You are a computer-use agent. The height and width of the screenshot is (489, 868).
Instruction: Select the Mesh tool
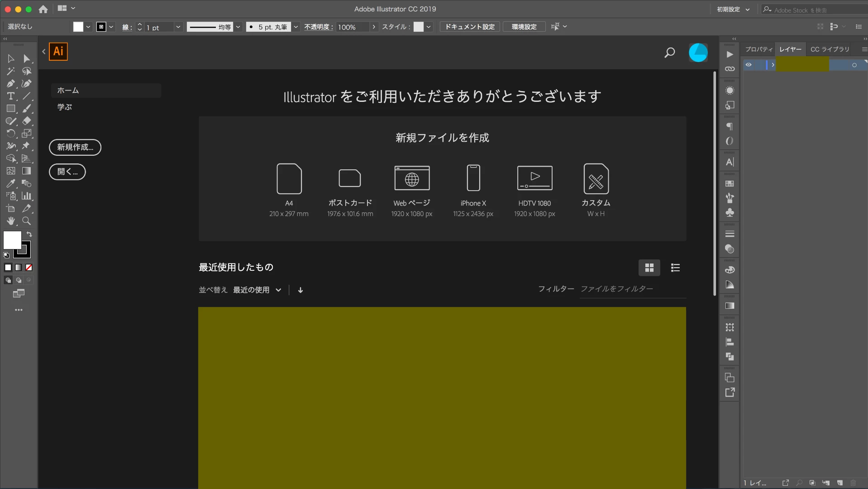11,171
